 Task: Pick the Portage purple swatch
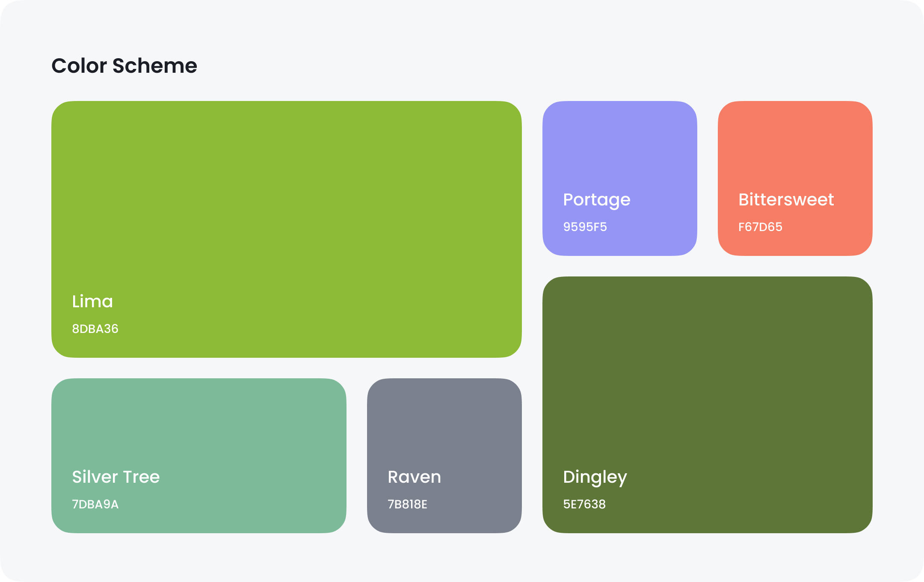[x=619, y=178]
